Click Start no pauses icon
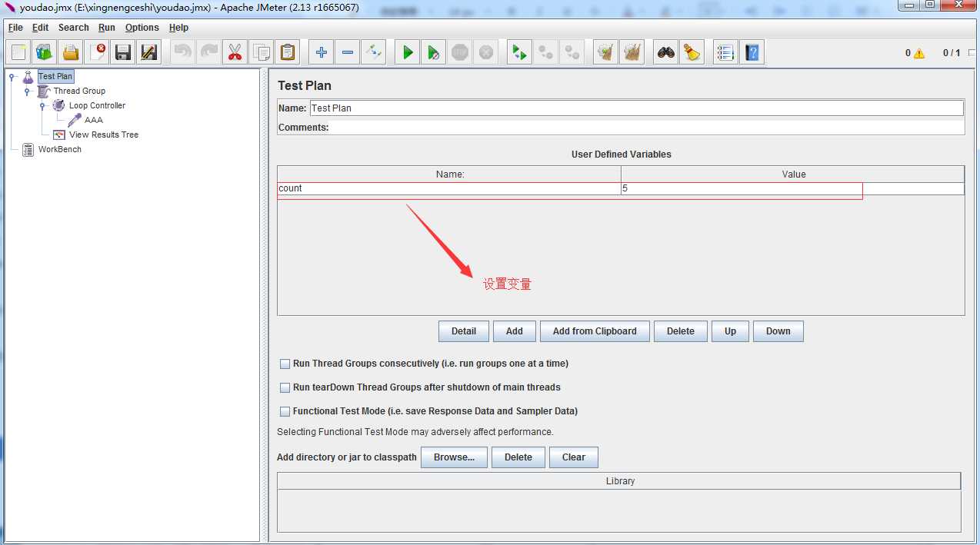 click(x=434, y=52)
